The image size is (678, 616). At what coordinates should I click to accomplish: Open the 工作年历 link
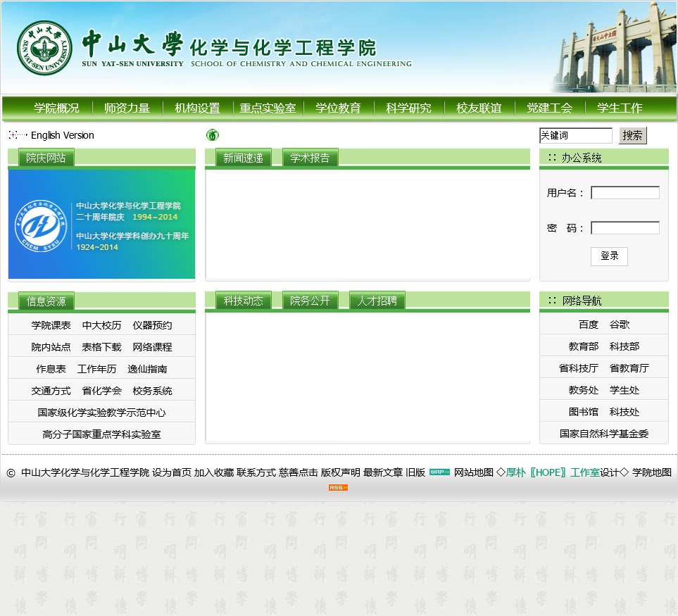point(97,369)
